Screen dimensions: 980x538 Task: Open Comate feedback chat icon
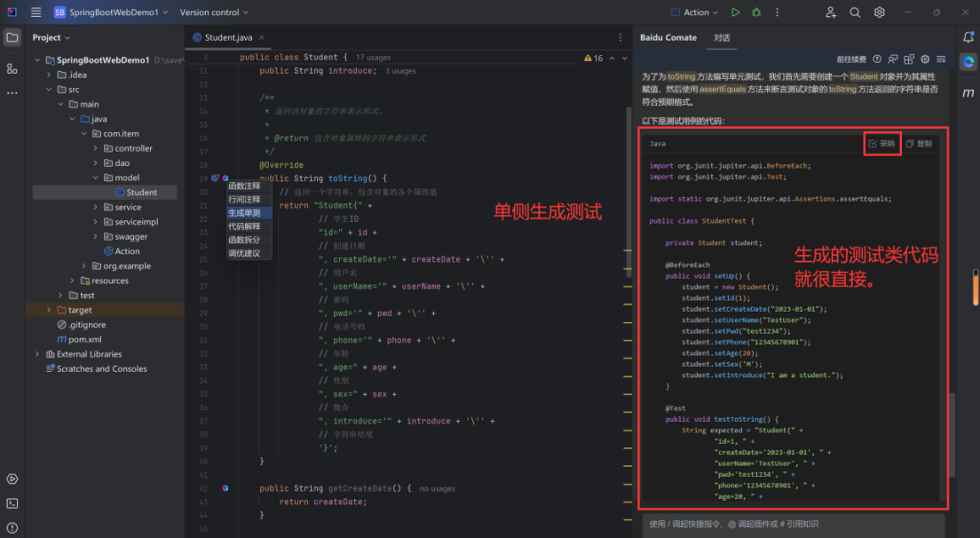pos(893,59)
